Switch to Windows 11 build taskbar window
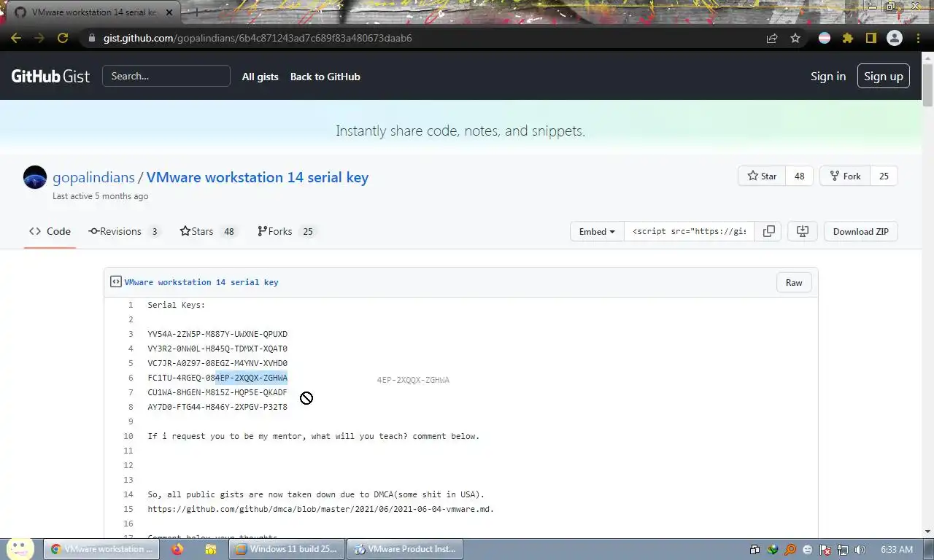This screenshot has width=934, height=560. click(287, 549)
